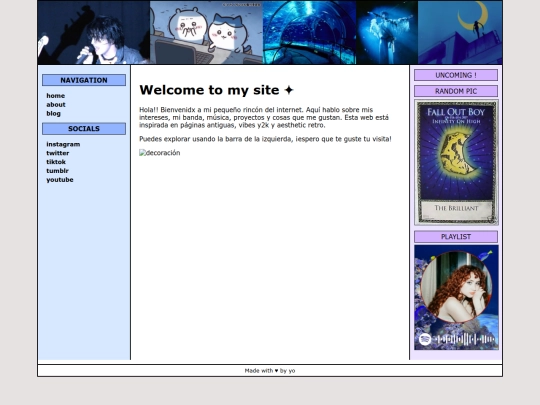Click the RANDOM PIC header
The image size is (540, 405).
[456, 91]
